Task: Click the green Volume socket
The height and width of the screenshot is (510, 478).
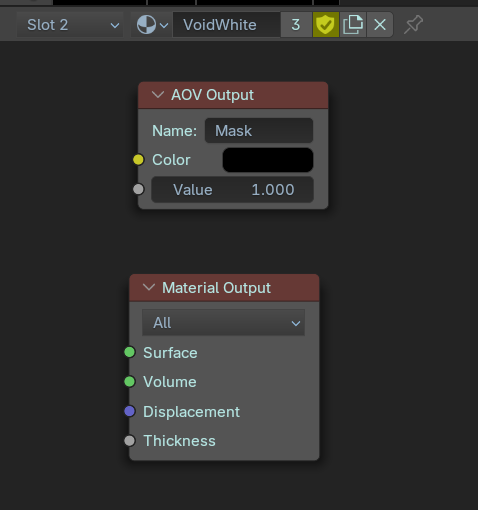Action: coord(130,381)
